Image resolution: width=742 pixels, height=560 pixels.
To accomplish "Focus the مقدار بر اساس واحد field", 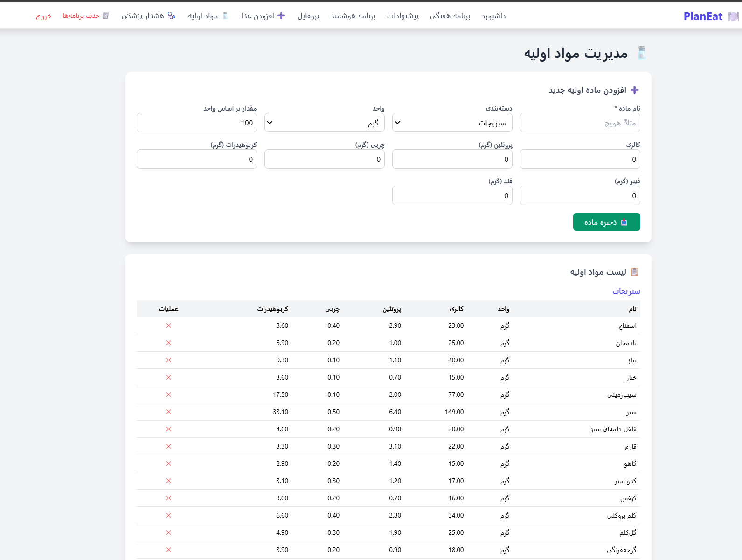I will coord(197,123).
